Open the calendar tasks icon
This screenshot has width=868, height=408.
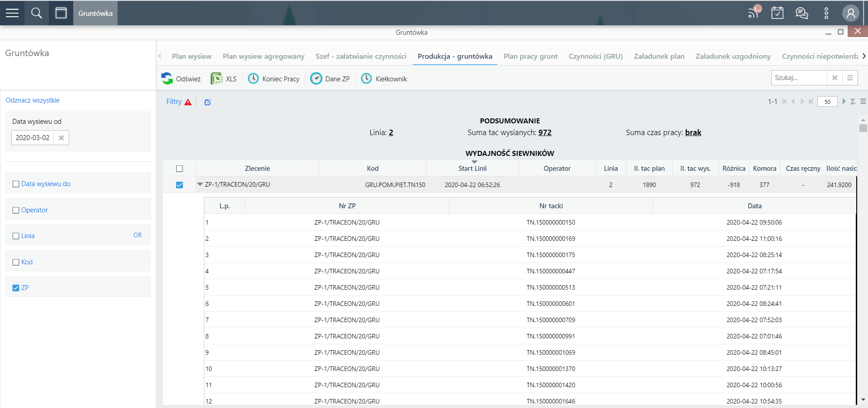click(x=778, y=13)
